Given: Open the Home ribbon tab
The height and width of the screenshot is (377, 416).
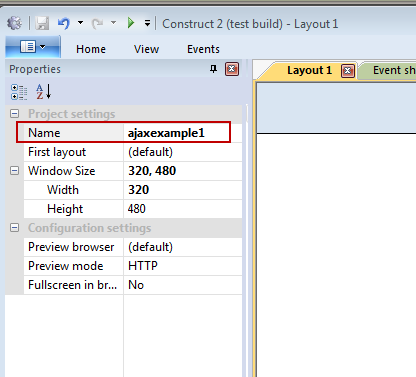Looking at the screenshot, I should (91, 49).
